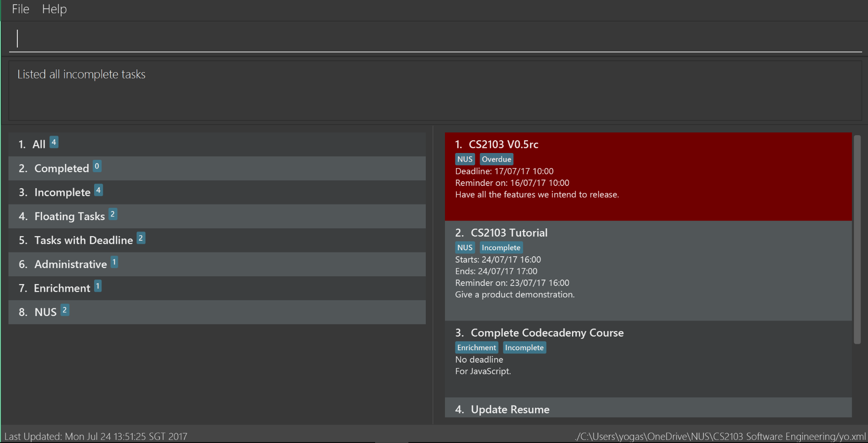Select the "Tasks with Deadline" category row
Screen dimensions: 868x443
(x=217, y=240)
